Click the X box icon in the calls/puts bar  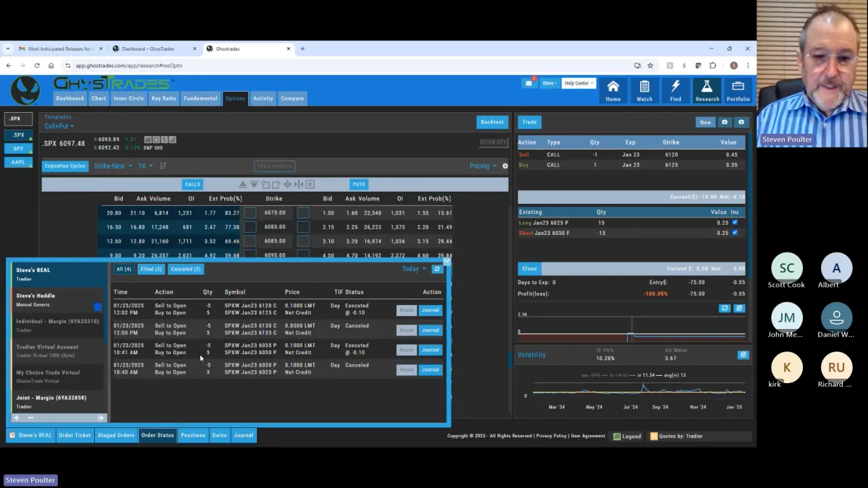click(310, 184)
